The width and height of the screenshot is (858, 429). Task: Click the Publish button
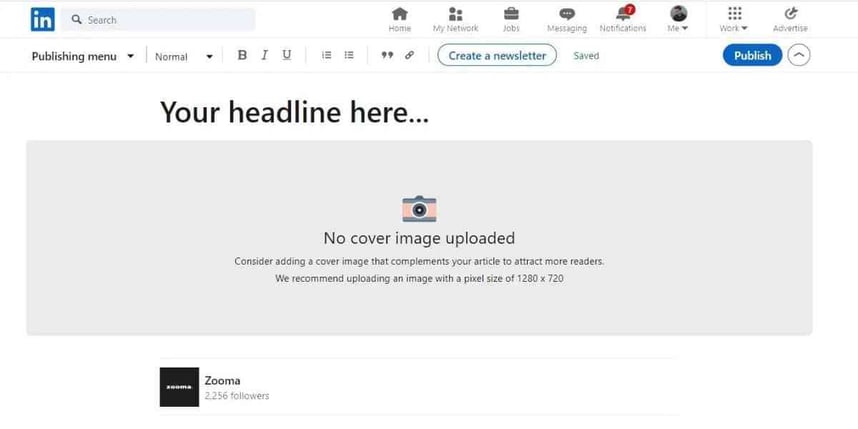tap(752, 56)
